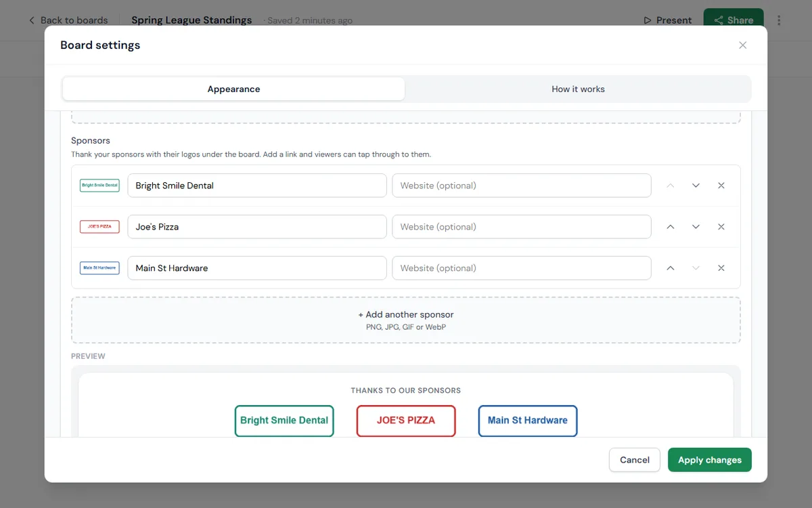The image size is (812, 508).
Task: Open Bright Smile Dental logo in preview
Action: point(284,421)
